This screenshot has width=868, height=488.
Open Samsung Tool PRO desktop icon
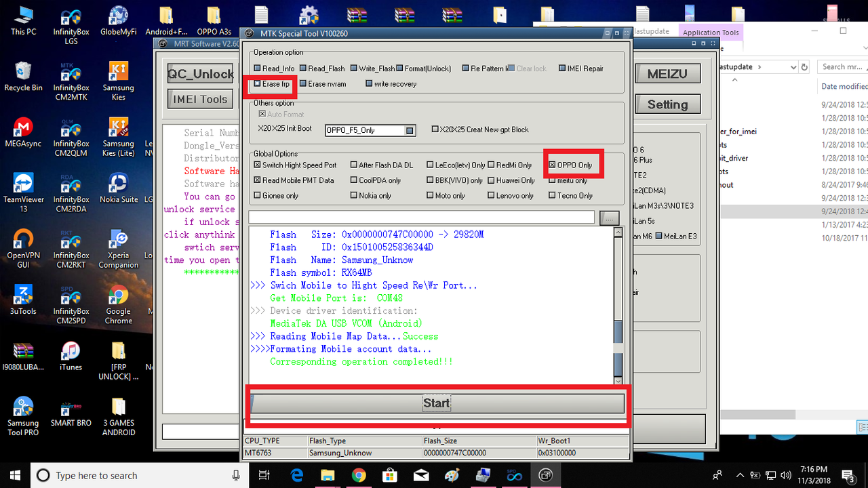point(23,416)
